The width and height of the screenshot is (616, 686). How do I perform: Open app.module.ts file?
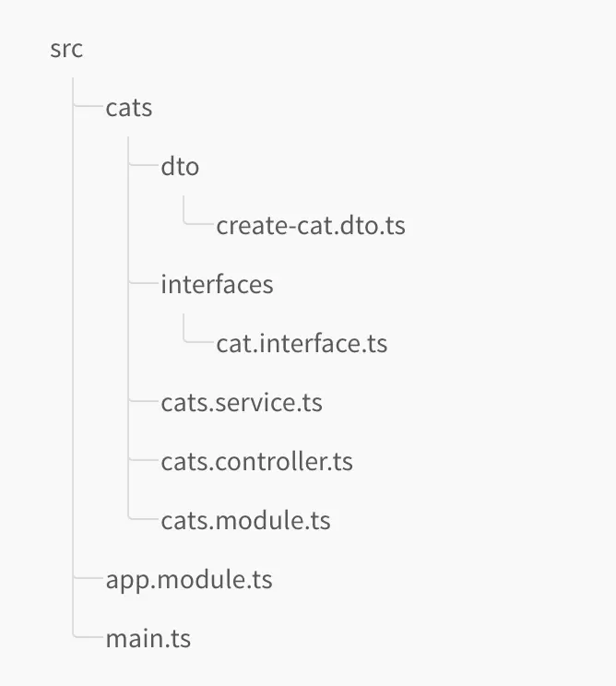tap(189, 579)
